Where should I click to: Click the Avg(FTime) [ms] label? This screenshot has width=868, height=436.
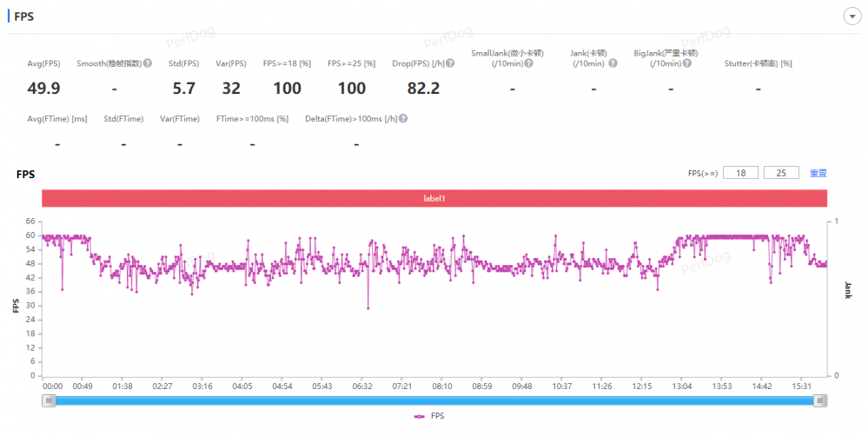[57, 119]
